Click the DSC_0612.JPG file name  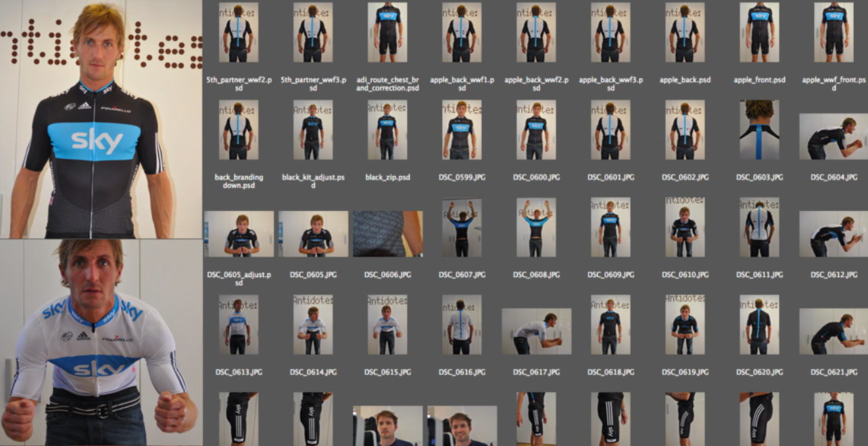coord(834,274)
